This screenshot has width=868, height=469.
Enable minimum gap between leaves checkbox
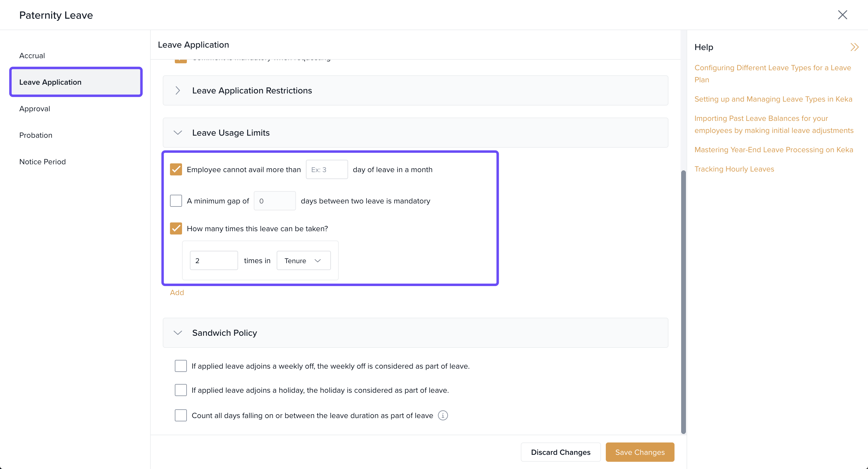tap(176, 201)
